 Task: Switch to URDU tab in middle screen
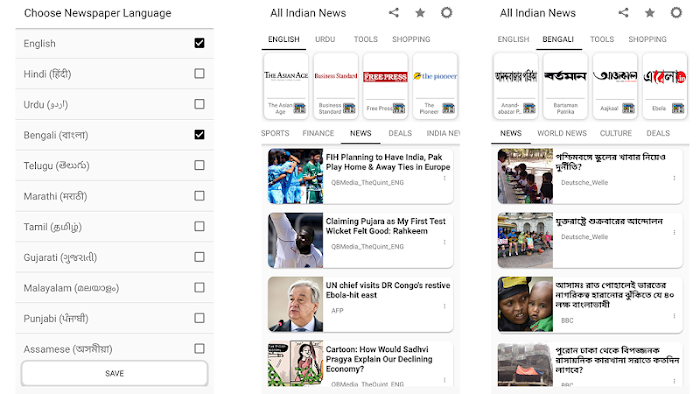tap(325, 39)
